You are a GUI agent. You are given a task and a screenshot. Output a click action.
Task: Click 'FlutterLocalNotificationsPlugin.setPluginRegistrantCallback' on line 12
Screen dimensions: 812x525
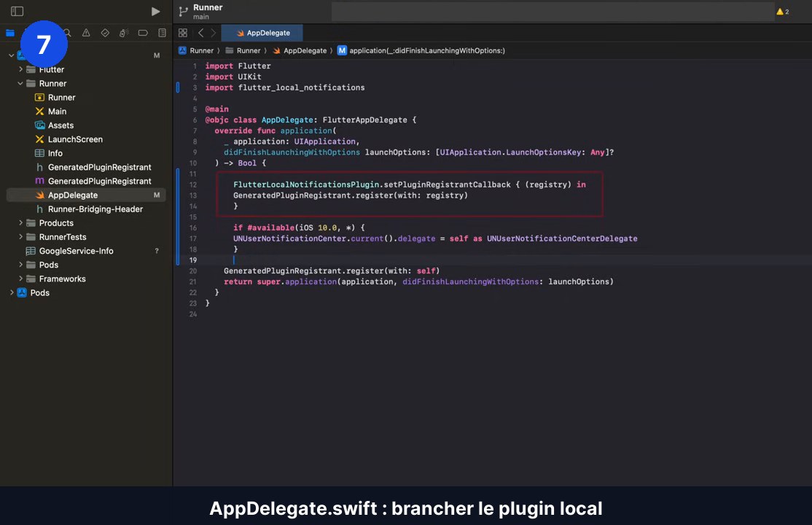(x=372, y=184)
